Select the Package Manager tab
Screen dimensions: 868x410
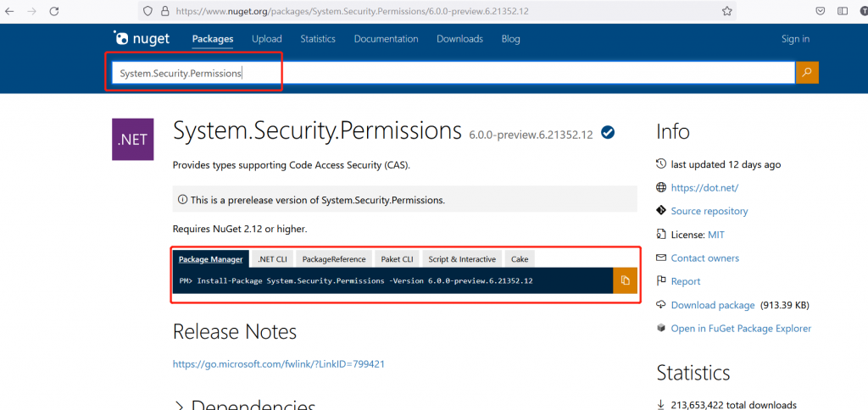click(x=211, y=259)
